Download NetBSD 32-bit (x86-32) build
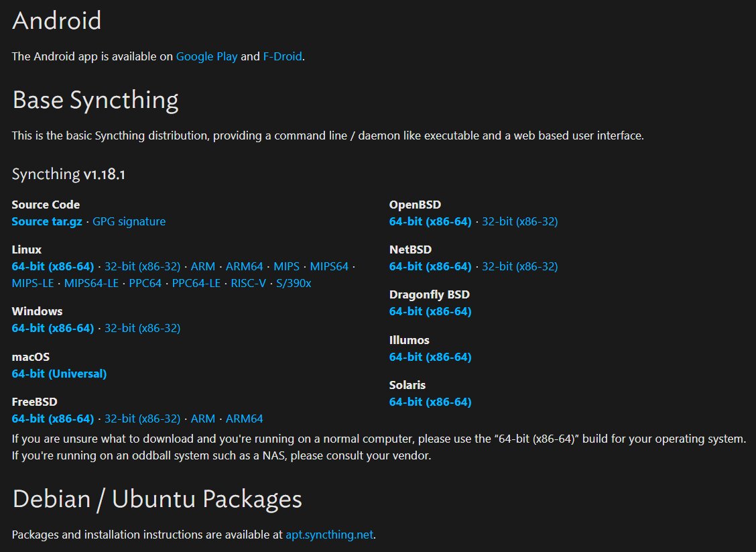This screenshot has height=552, width=756. point(520,266)
